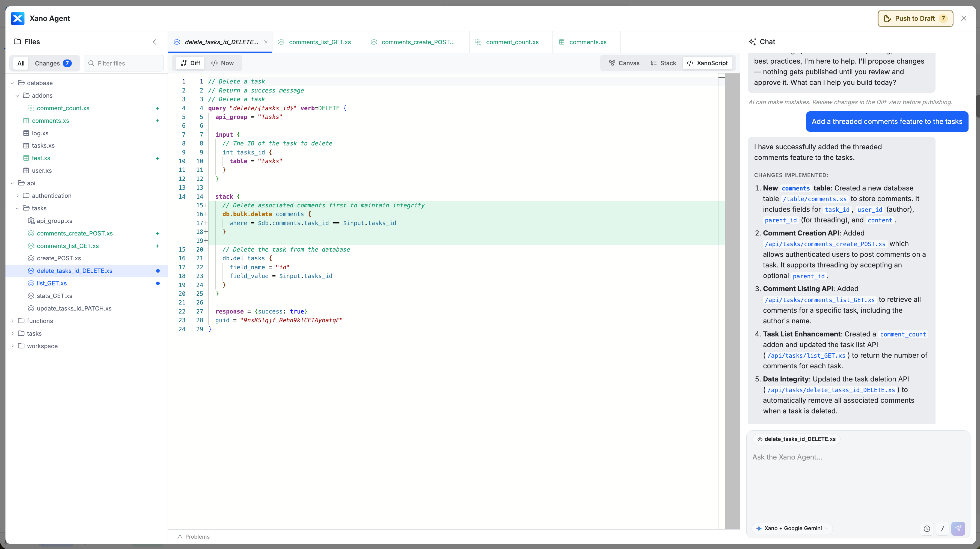Collapse the api folder

pyautogui.click(x=12, y=183)
